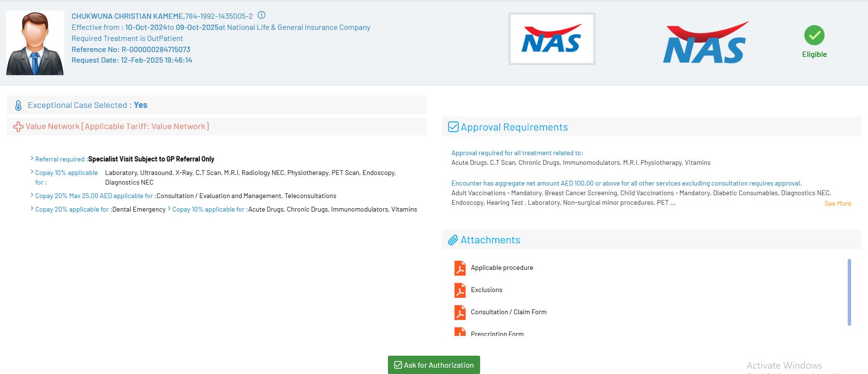Click Consultation / Evaluation and Management text
868x374 pixels.
click(219, 196)
